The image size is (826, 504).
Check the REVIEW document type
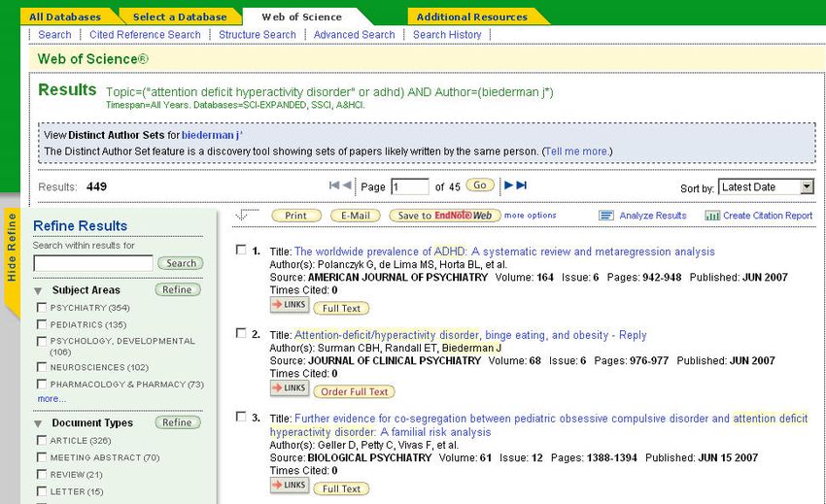tap(42, 474)
